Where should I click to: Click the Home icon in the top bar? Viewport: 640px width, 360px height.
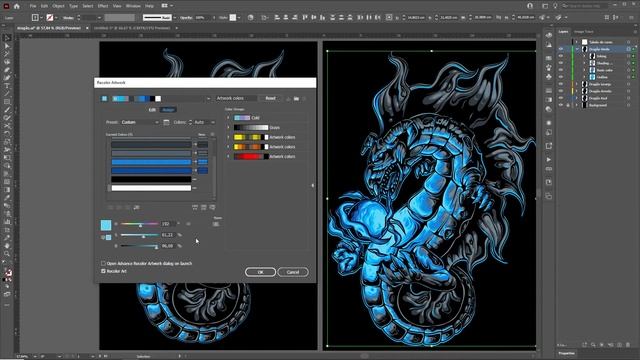click(16, 6)
